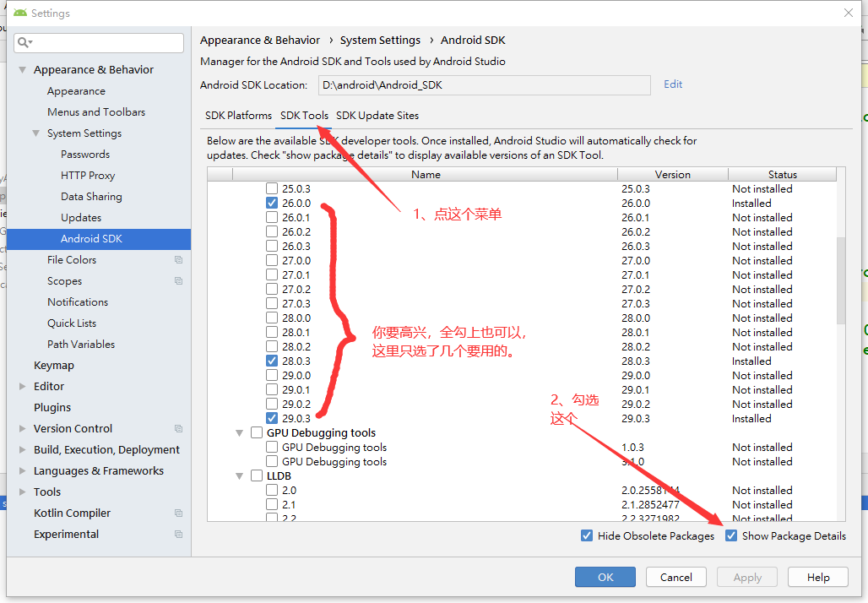Check the 25.0.3 build tools checkbox

pos(272,188)
